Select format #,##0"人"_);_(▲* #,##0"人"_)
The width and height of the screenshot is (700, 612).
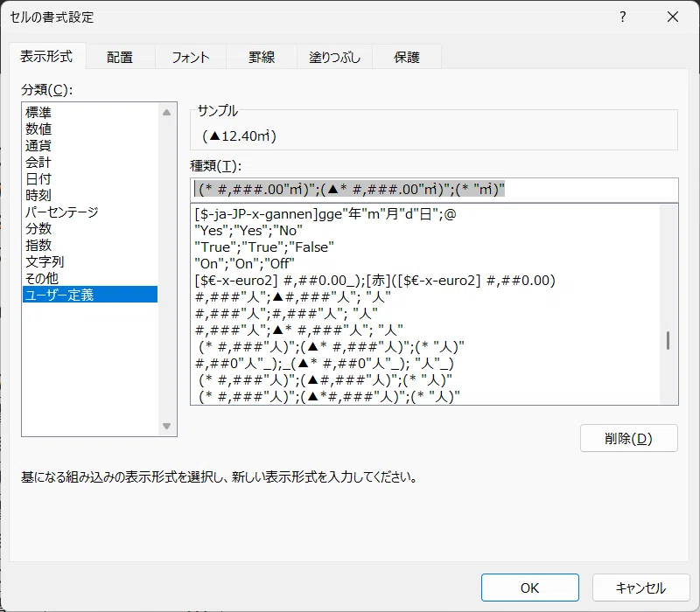point(425,363)
